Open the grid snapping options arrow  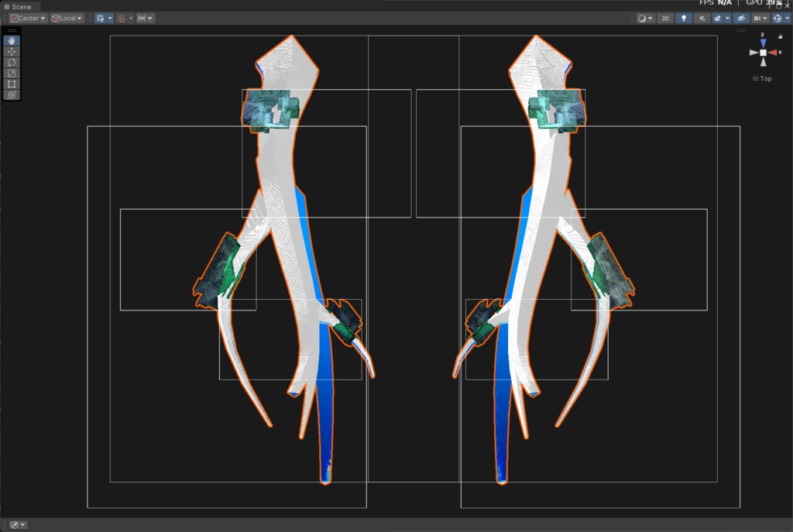click(131, 19)
